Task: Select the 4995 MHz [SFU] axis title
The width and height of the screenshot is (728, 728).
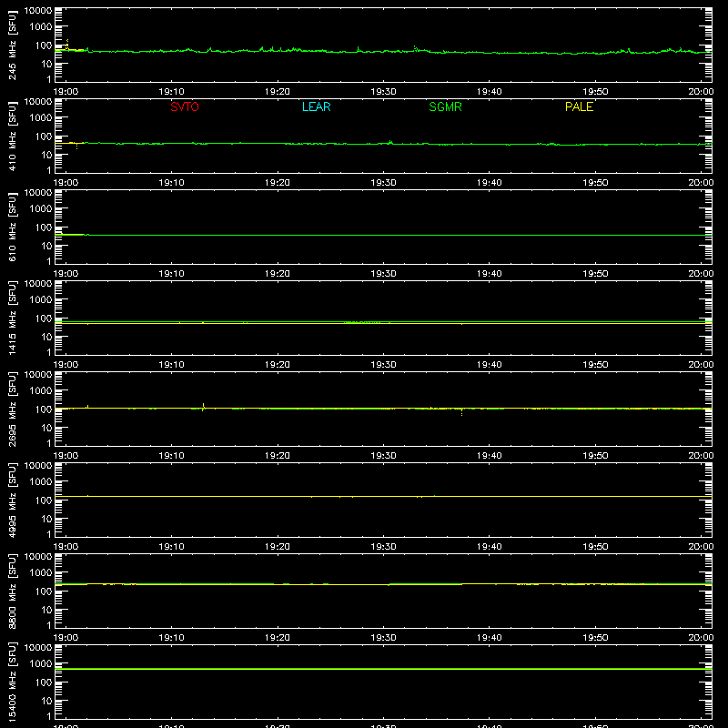Action: (x=13, y=500)
